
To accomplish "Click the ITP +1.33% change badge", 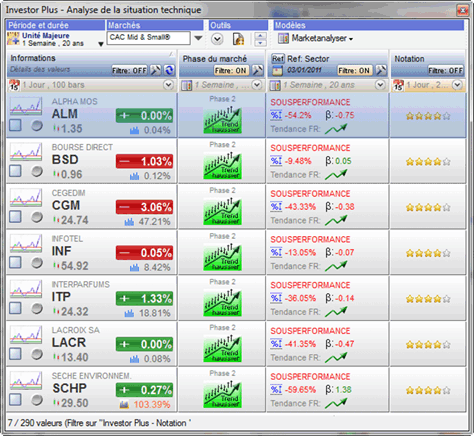I will [x=144, y=298].
